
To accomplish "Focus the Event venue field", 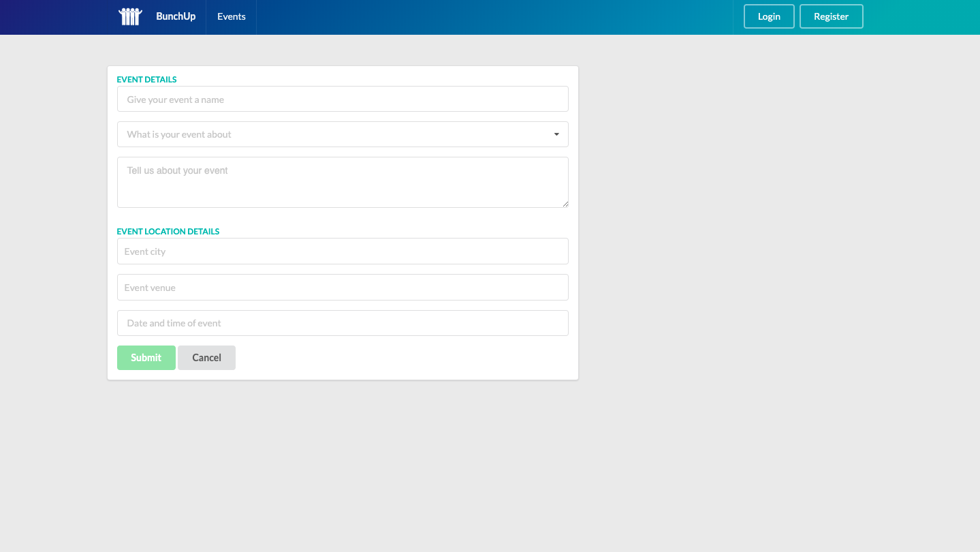I will [x=343, y=287].
